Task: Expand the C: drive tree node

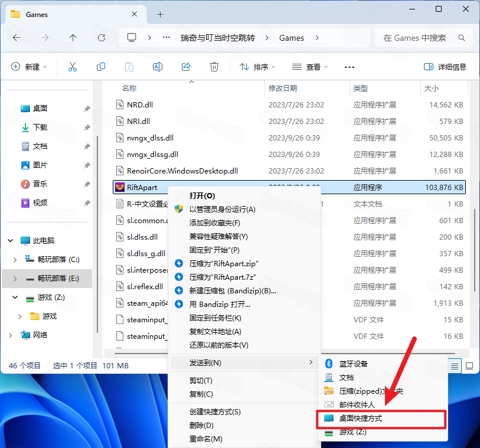Action: point(15,260)
